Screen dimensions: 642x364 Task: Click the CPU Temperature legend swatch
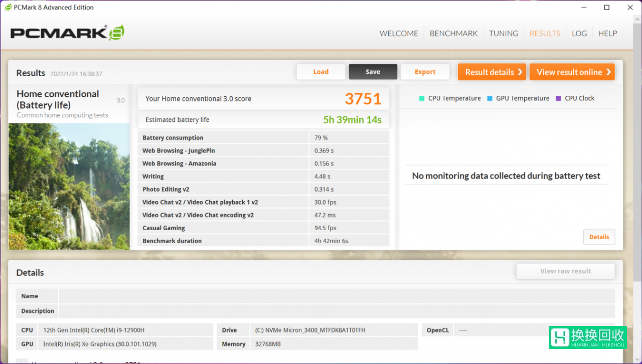click(x=422, y=98)
